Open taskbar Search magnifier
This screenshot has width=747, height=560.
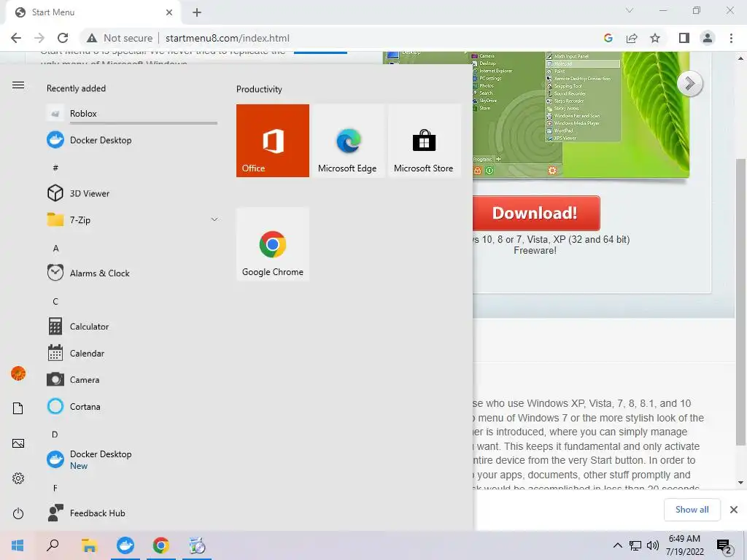coord(53,545)
